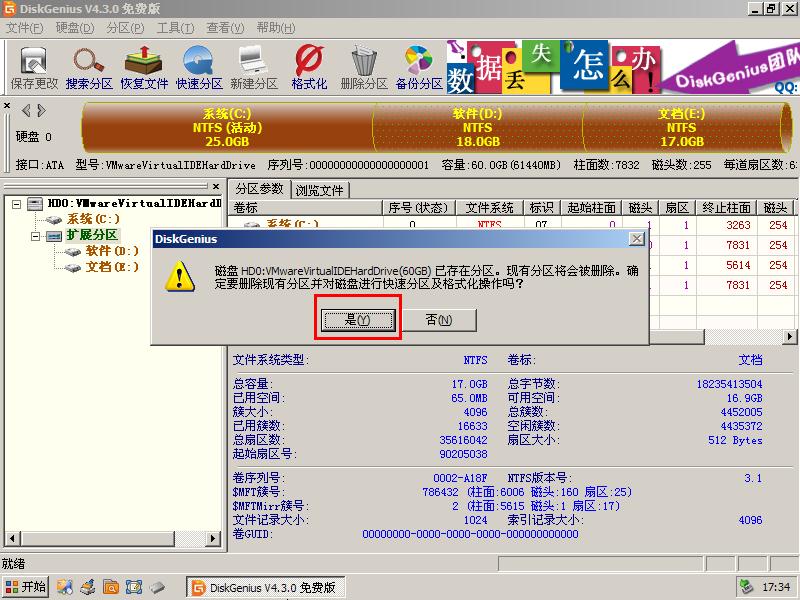Go to the next disk with right arrow
Image resolution: width=800 pixels, height=600 pixels.
coord(41,110)
